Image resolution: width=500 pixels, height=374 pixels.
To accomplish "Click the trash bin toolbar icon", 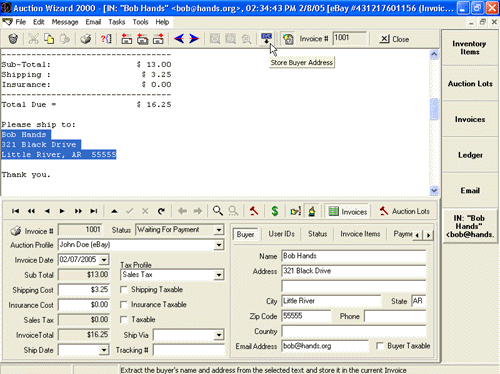I will click(13, 39).
